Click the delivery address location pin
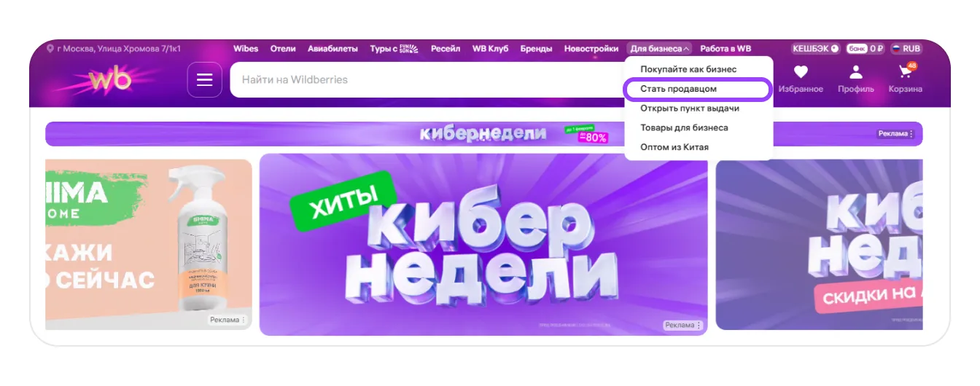This screenshot has height=386, width=980. click(x=50, y=49)
